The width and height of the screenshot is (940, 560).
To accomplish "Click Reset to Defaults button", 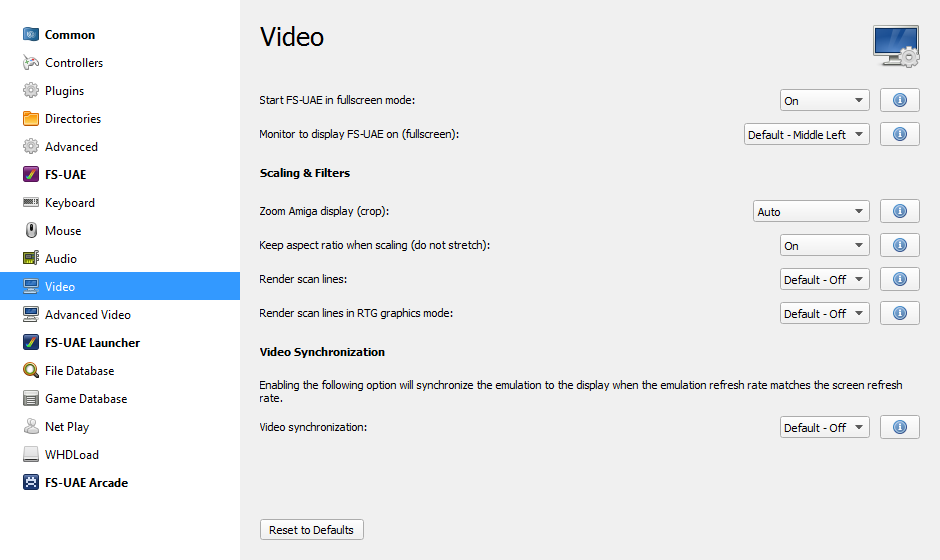I will pyautogui.click(x=311, y=530).
